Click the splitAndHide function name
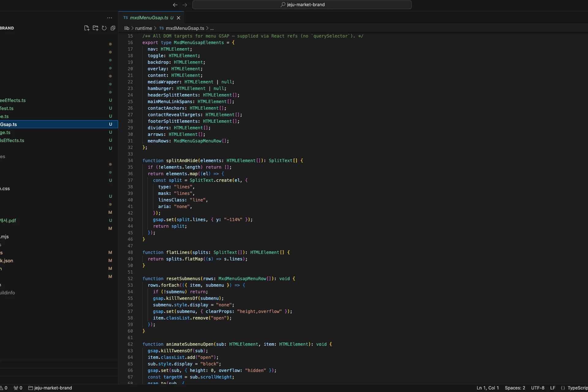The width and height of the screenshot is (588, 392). point(182,160)
